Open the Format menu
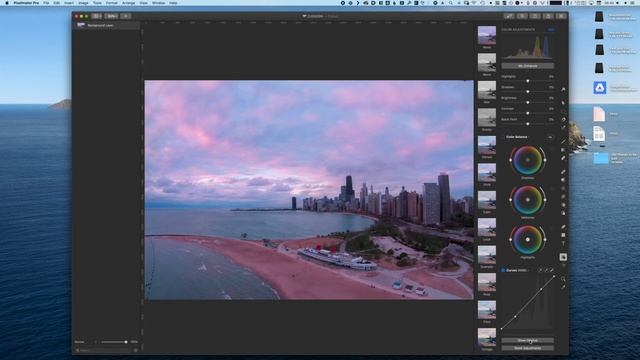Image resolution: width=640 pixels, height=360 pixels. [111, 3]
